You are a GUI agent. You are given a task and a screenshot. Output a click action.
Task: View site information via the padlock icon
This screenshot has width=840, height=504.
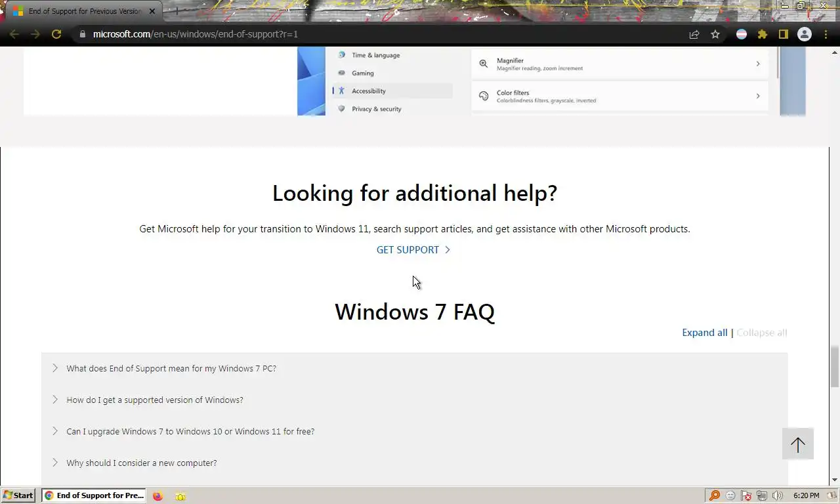[x=82, y=34]
